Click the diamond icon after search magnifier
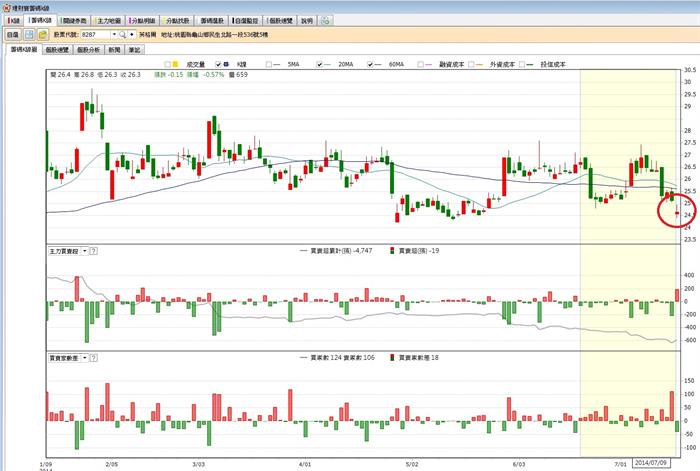700x471 pixels. click(132, 34)
